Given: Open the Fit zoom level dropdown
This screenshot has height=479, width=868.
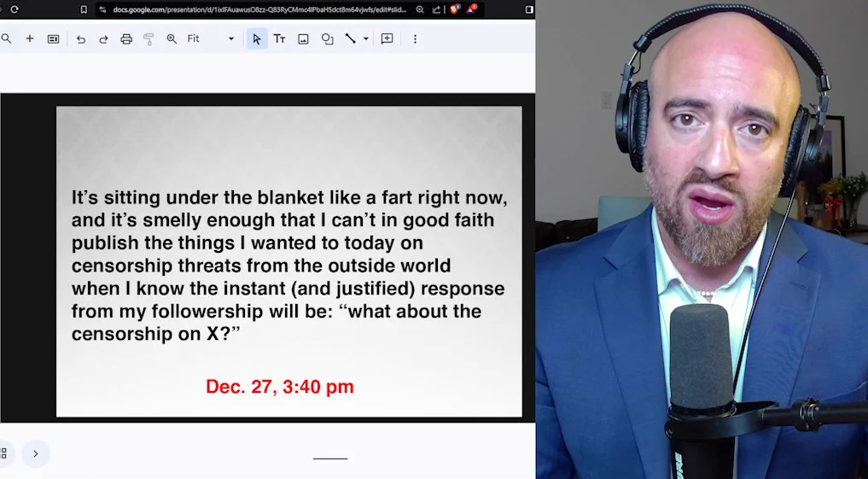Looking at the screenshot, I should [x=210, y=39].
